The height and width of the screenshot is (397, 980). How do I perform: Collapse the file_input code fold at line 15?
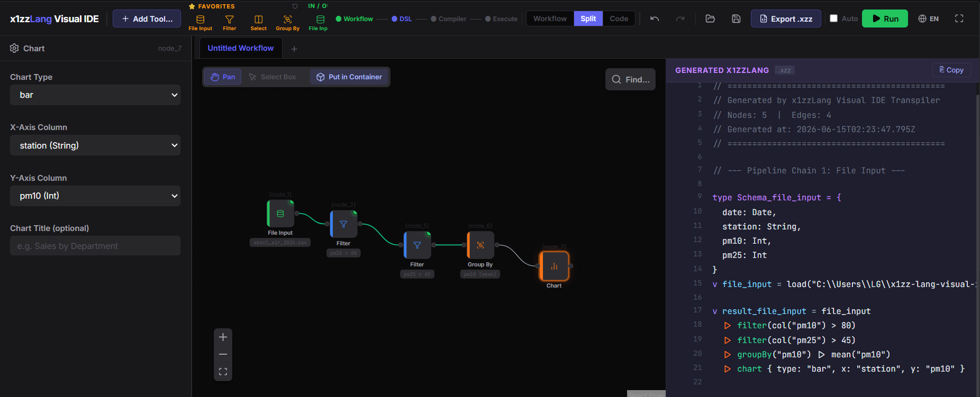click(x=715, y=284)
